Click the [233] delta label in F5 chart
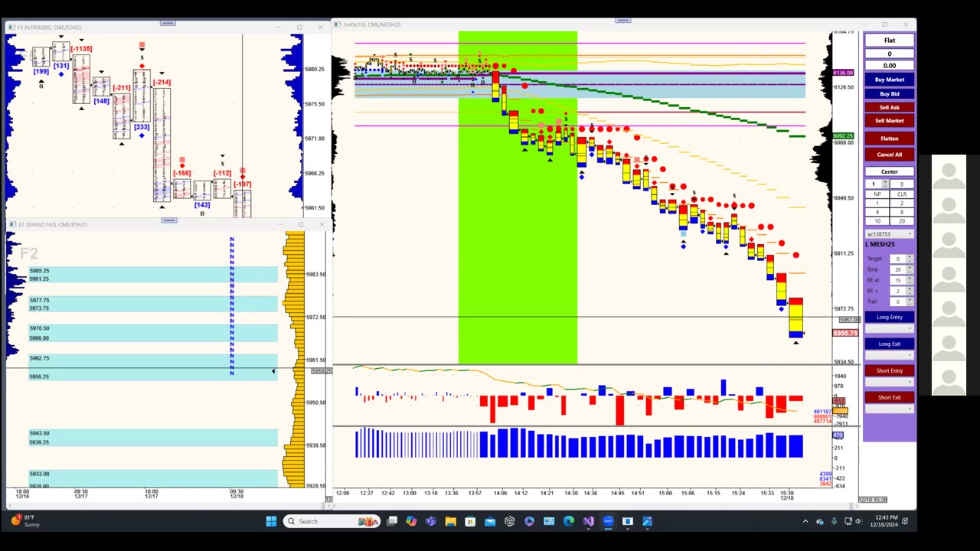The image size is (980, 551). coord(142,127)
